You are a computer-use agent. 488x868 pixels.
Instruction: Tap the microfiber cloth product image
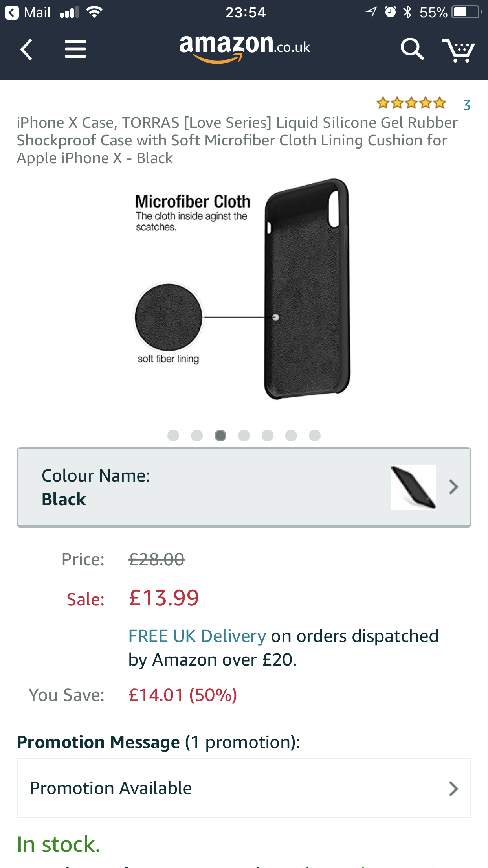click(x=244, y=289)
